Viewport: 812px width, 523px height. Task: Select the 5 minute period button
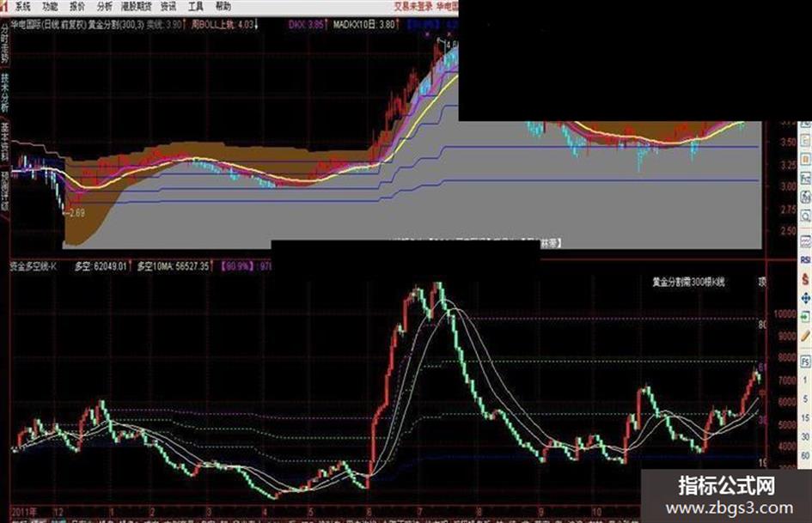pyautogui.click(x=805, y=398)
